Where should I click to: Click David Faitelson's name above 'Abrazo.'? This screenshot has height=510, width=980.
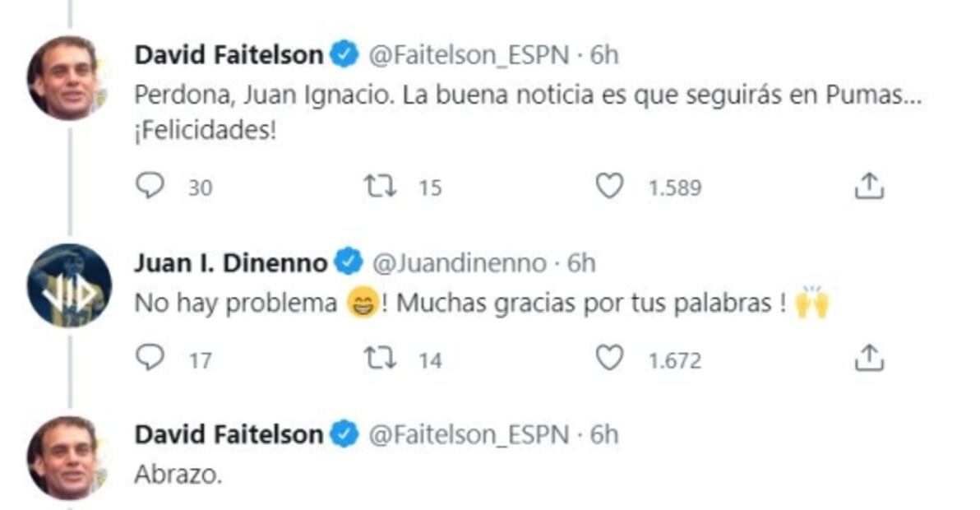click(x=229, y=434)
